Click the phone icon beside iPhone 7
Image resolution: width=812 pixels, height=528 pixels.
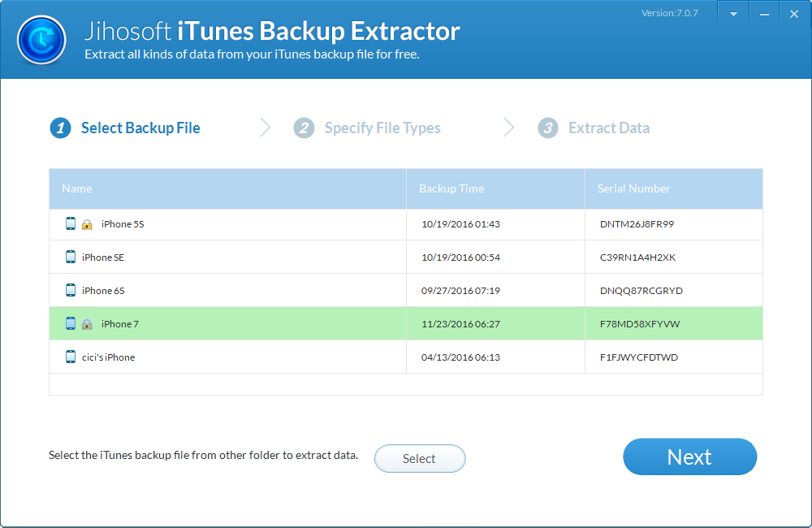coord(71,323)
